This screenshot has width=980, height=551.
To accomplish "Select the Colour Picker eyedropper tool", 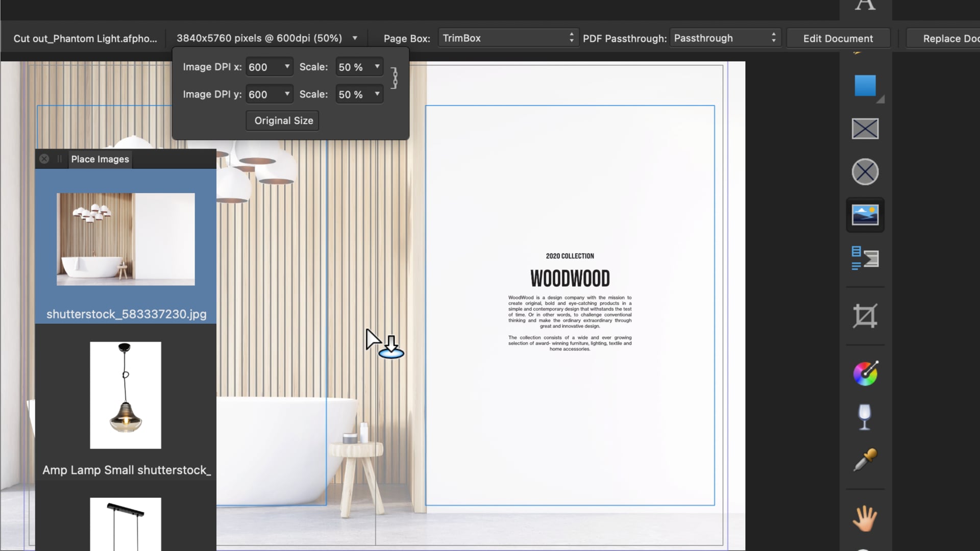I will (x=865, y=460).
